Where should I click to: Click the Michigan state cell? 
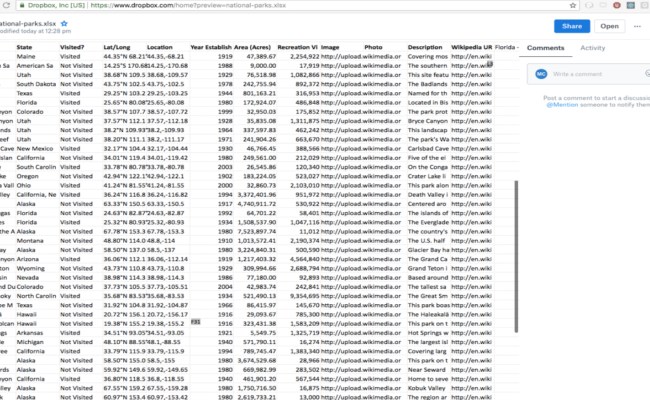pyautogui.click(x=30, y=342)
